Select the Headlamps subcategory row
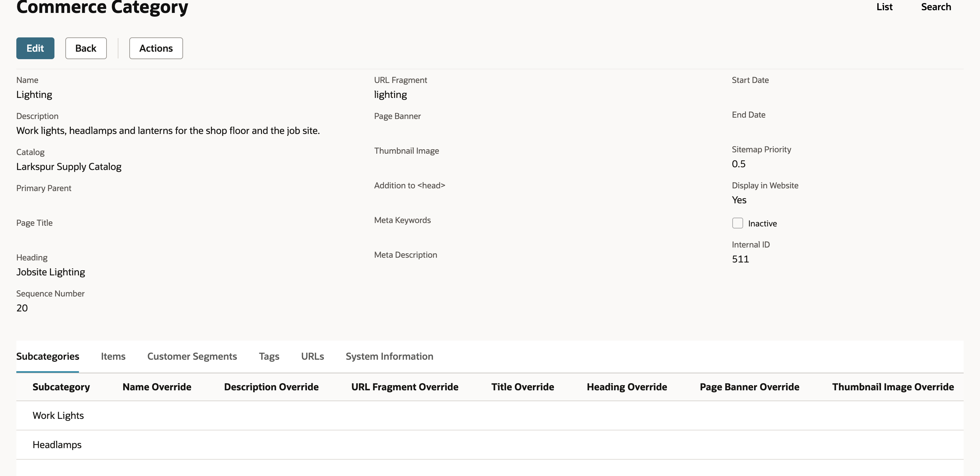This screenshot has height=476, width=980. coord(490,445)
